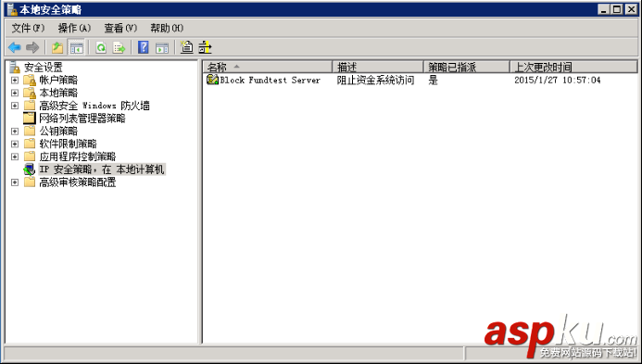The width and height of the screenshot is (642, 364).
Task: Click the 帐户策略 folder icon
Action: click(x=30, y=80)
